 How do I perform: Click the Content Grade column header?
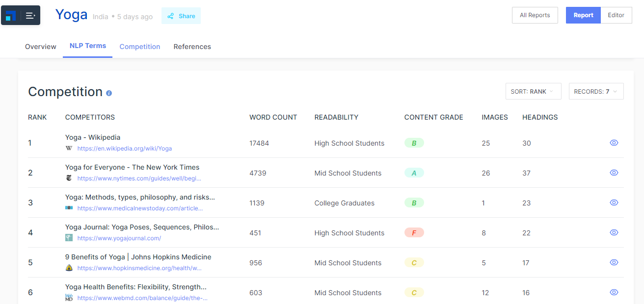tap(433, 117)
